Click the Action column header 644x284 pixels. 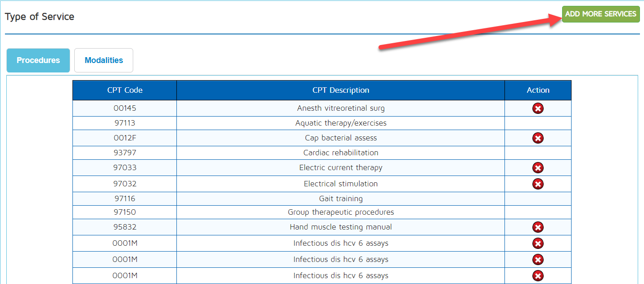click(x=538, y=90)
